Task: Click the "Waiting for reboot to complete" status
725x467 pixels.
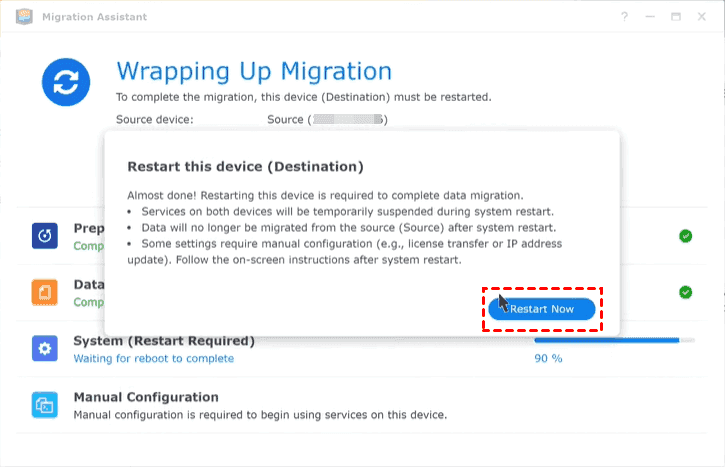Action: 154,358
